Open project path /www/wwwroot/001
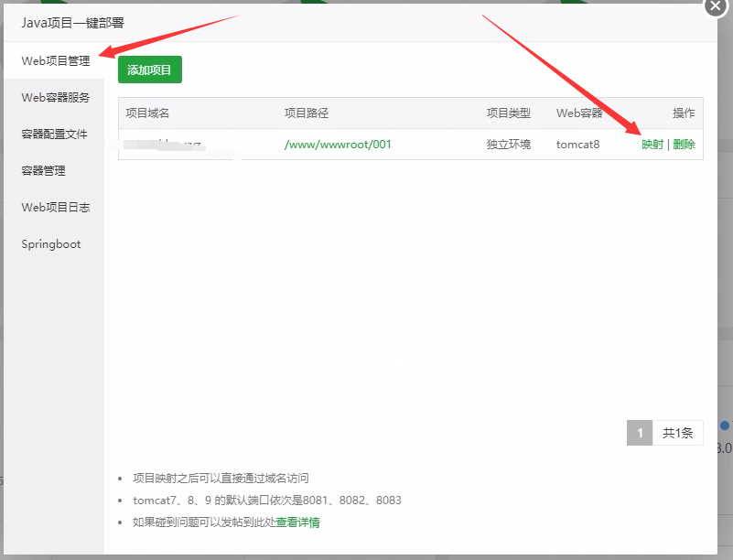Viewport: 733px width, 560px height. 338,145
